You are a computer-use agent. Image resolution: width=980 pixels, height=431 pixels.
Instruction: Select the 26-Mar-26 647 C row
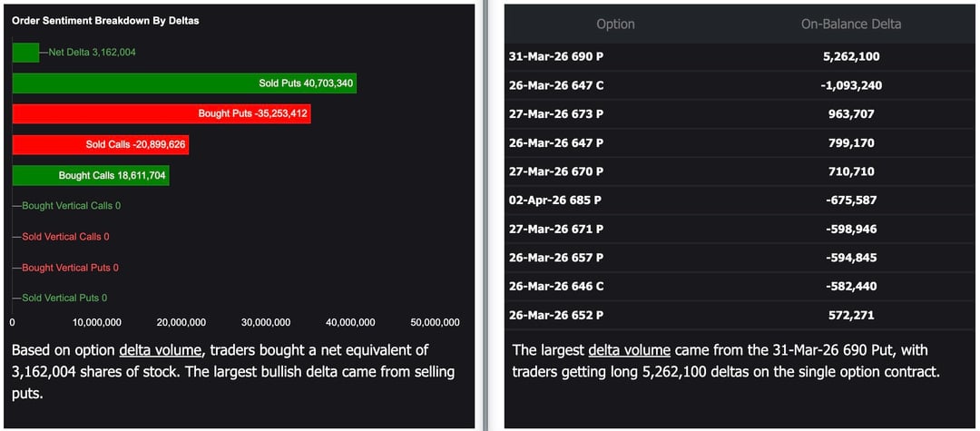(740, 85)
